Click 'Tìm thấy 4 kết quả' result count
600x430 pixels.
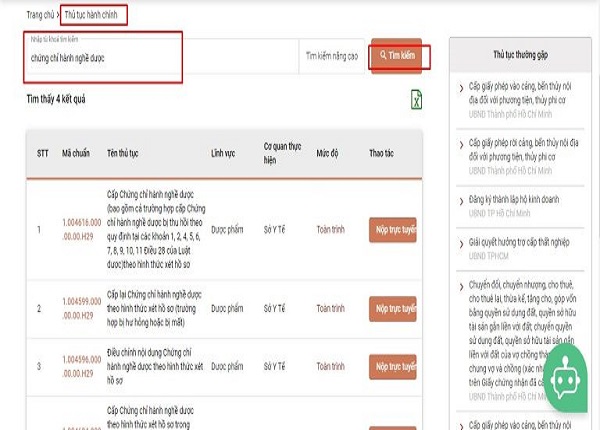[56, 99]
